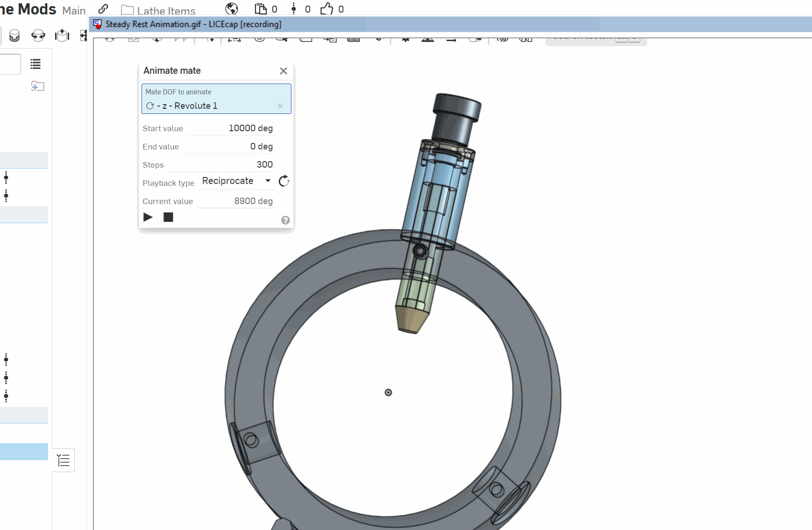
Task: Click the Current value field
Action: pyautogui.click(x=235, y=201)
